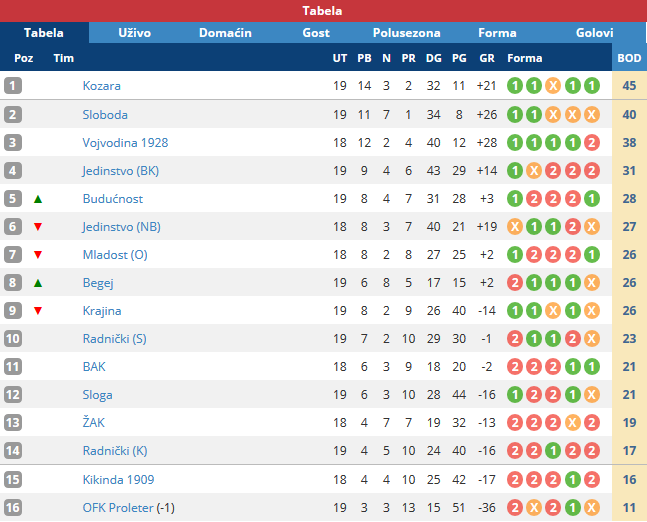Open the Kikinda 1909 team page
This screenshot has width=647, height=522.
click(x=118, y=479)
